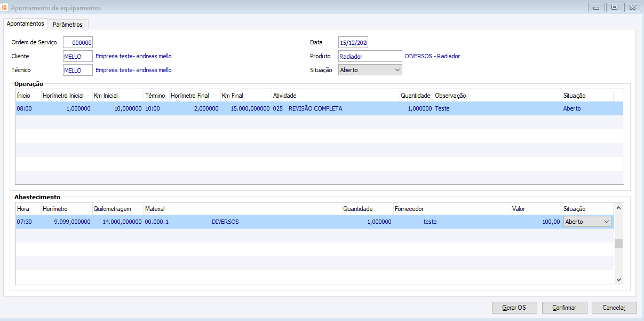The width and height of the screenshot is (644, 321).
Task: Open the Situação dropdown in Abastecimento row
Action: coord(587,222)
